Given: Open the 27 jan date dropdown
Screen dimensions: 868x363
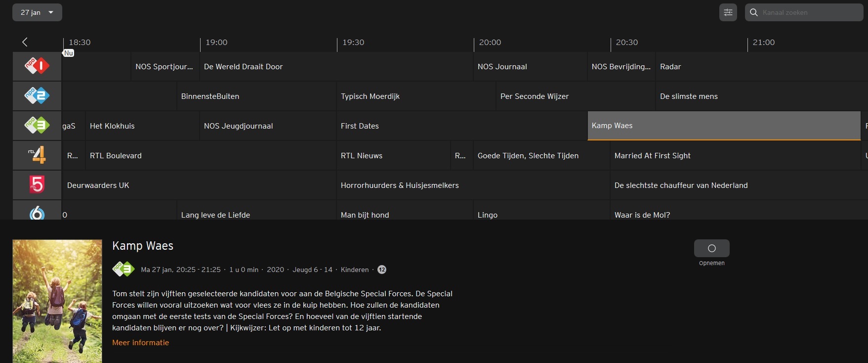Looking at the screenshot, I should (x=37, y=12).
